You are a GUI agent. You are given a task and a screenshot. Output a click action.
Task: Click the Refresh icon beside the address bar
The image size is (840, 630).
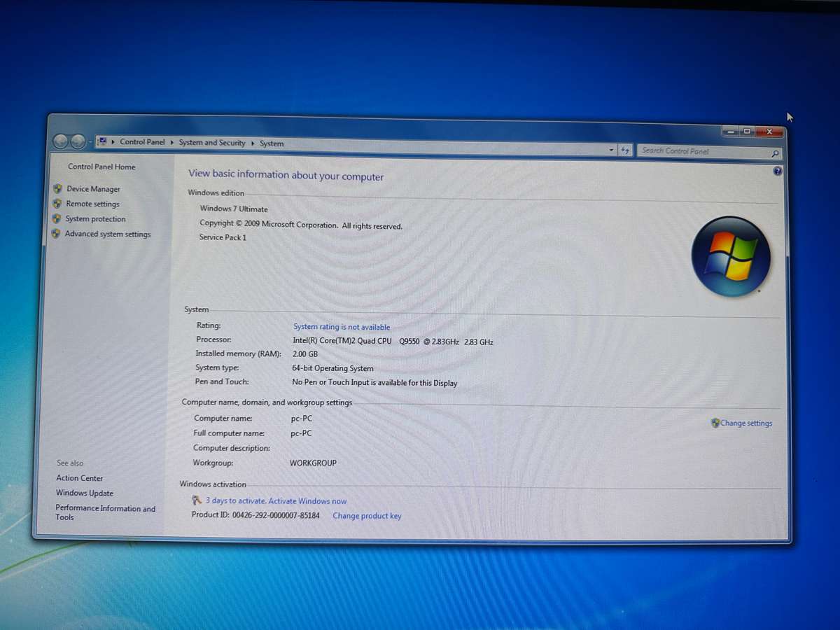[625, 150]
